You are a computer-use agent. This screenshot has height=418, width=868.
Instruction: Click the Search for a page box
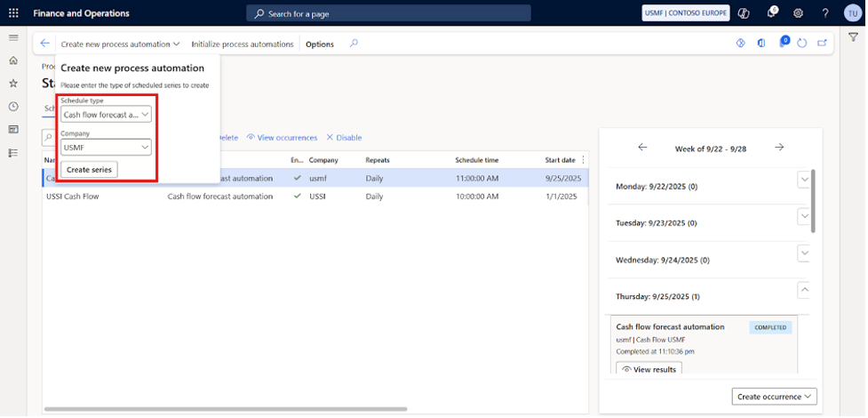pos(389,13)
